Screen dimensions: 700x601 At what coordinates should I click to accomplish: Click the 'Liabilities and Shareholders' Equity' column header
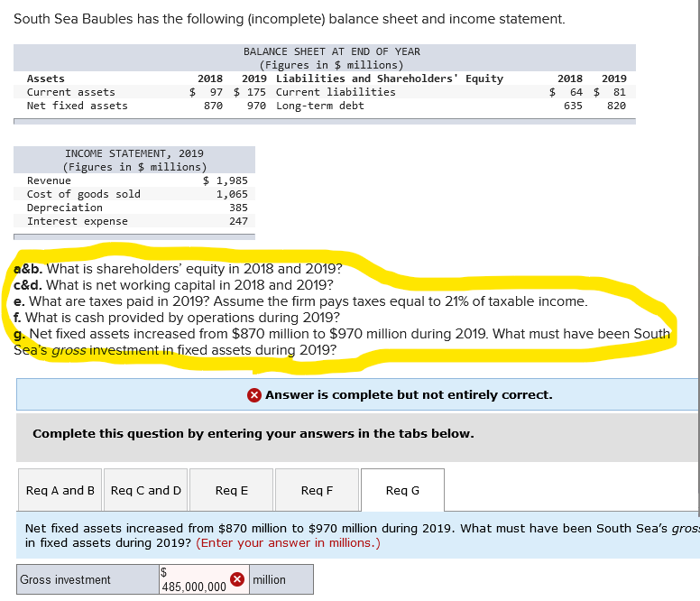coord(390,79)
